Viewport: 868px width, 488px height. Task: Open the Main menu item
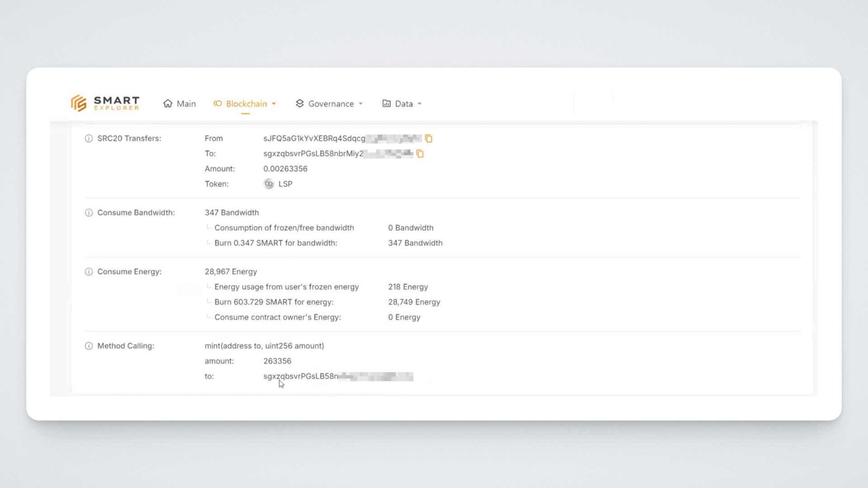tap(186, 104)
